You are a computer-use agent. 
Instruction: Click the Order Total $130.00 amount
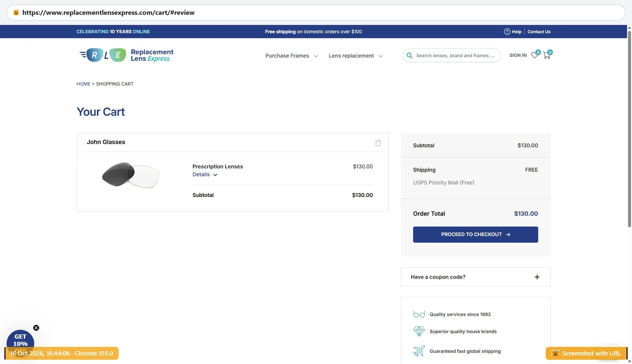526,214
